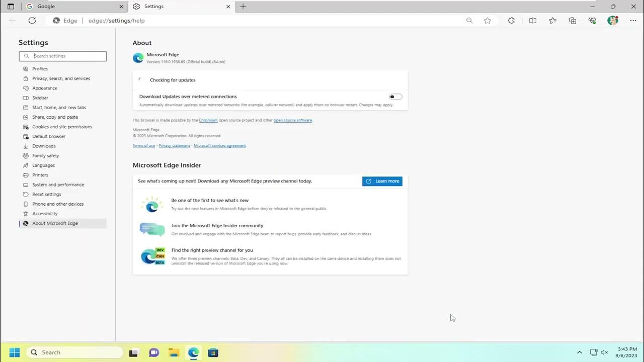Close the Google tab
The image size is (644, 362).
click(121, 7)
